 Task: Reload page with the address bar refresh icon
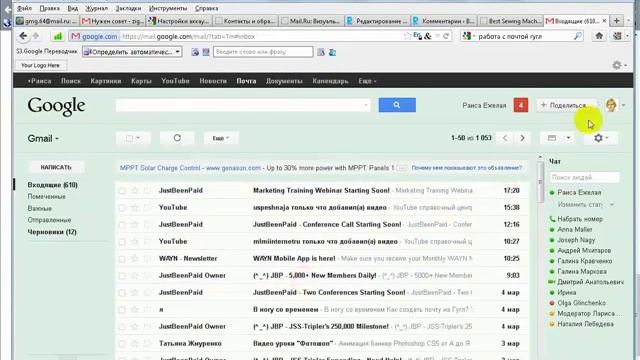446,36
